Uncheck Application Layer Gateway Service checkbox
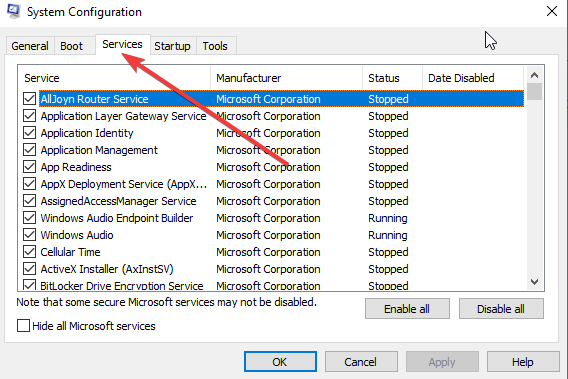The image size is (568, 379). click(x=29, y=116)
